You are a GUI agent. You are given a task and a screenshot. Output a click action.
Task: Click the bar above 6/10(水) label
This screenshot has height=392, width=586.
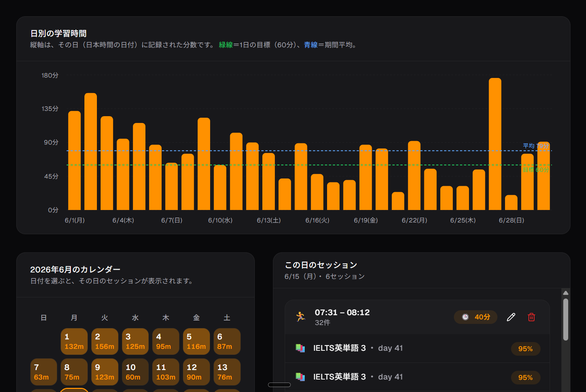(220, 188)
